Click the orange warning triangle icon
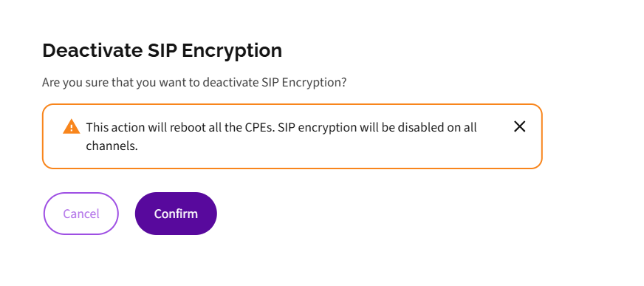The width and height of the screenshot is (644, 286). (72, 126)
